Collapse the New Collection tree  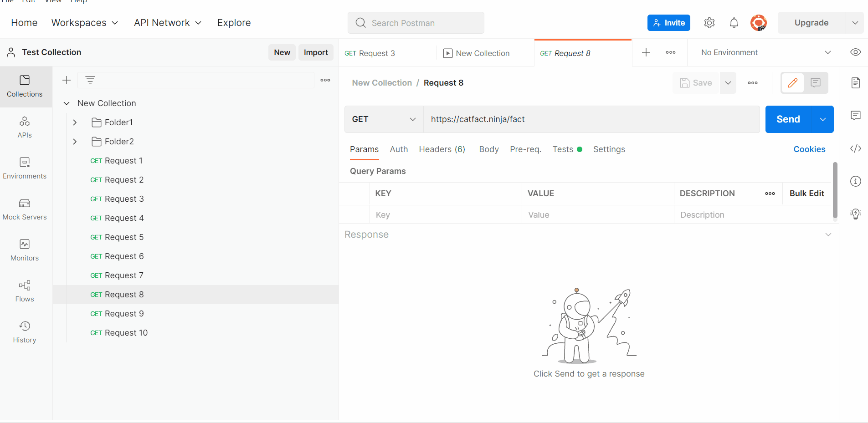(x=67, y=103)
